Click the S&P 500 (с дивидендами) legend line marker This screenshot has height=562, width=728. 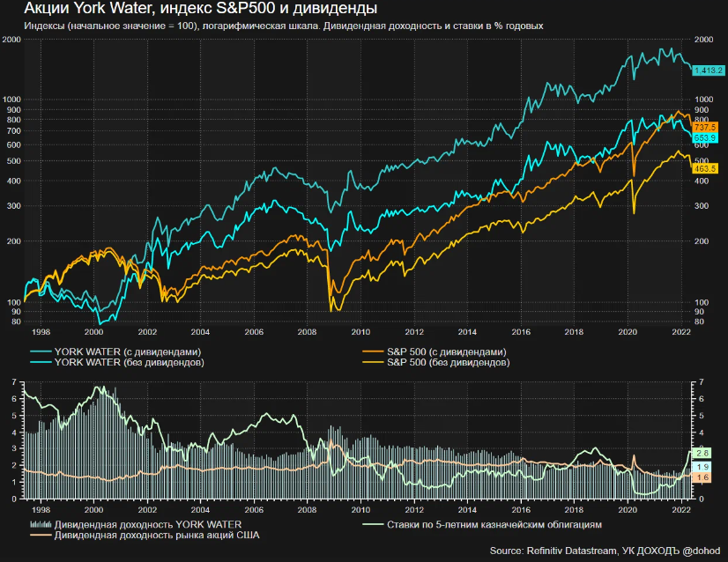pos(376,352)
